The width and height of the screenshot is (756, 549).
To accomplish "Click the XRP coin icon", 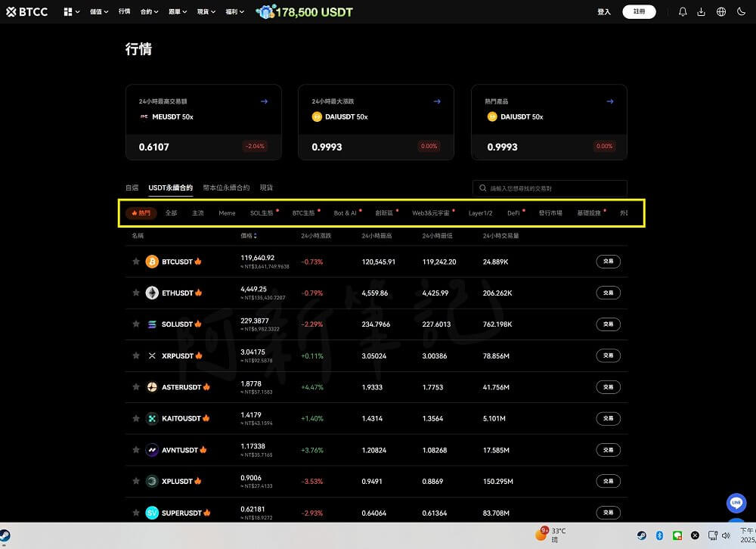I will pos(152,355).
